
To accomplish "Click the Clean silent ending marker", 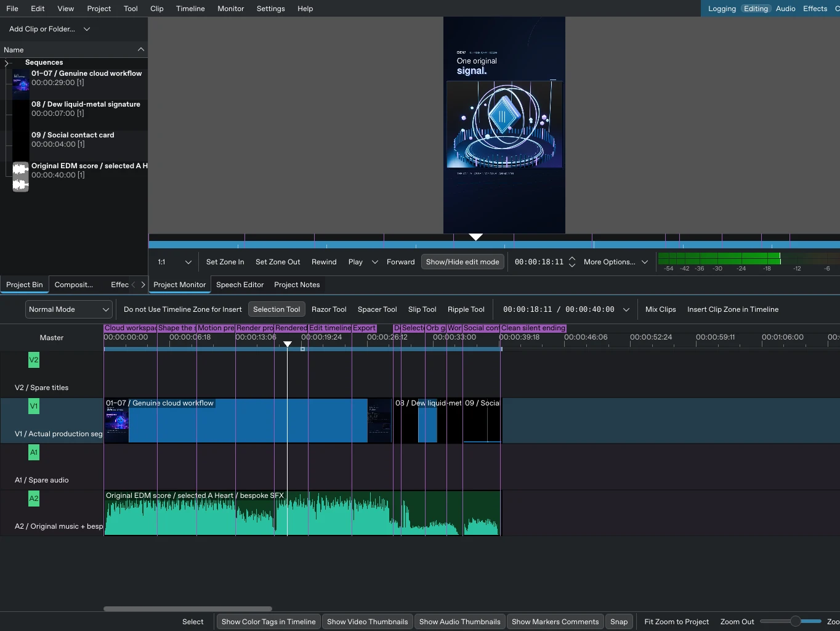I will click(x=533, y=328).
